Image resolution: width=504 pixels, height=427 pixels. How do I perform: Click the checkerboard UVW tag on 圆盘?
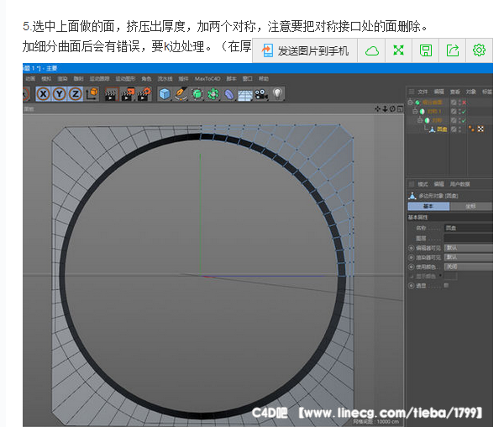480,129
